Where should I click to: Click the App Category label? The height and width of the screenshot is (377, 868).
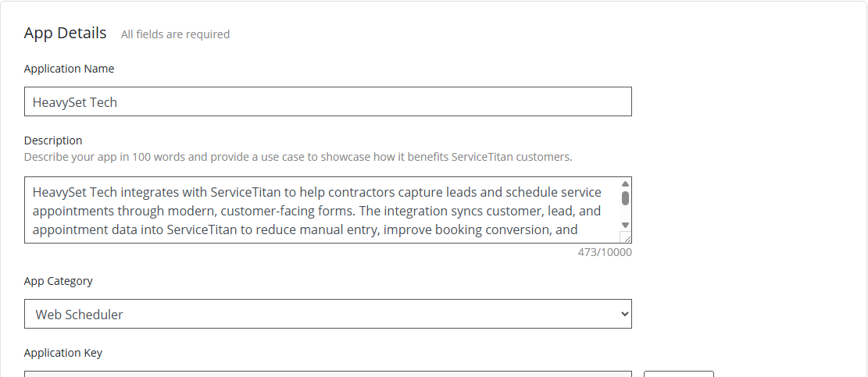point(59,281)
